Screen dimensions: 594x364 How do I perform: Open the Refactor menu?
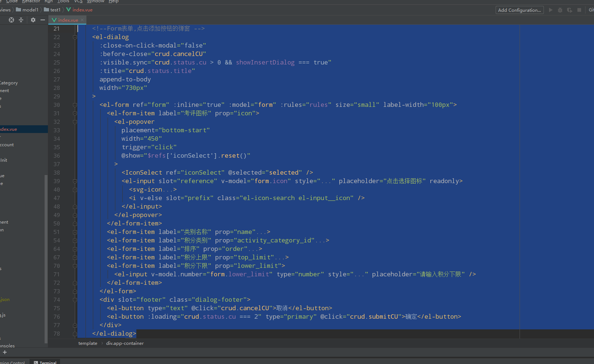[31, 1]
